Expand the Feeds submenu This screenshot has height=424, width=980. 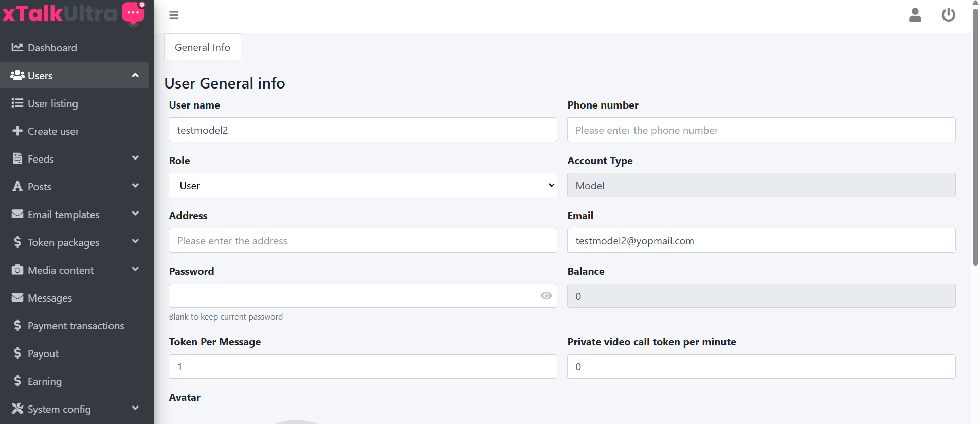(135, 158)
